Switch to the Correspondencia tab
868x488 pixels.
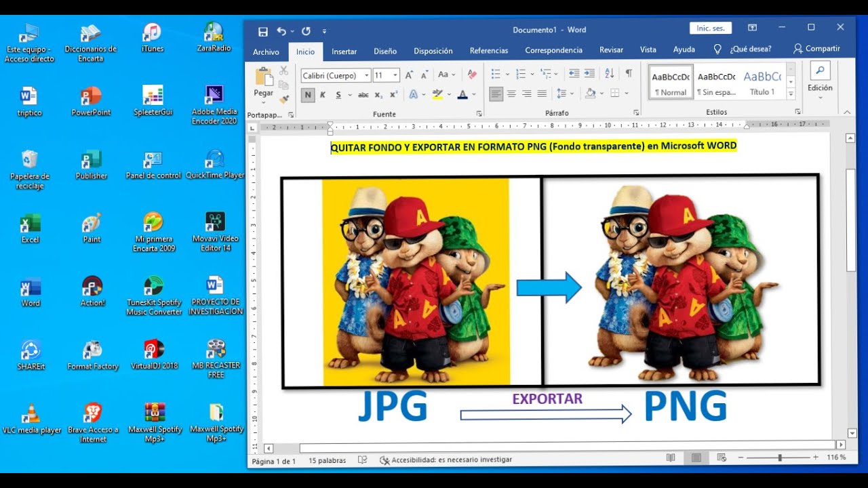(x=553, y=51)
